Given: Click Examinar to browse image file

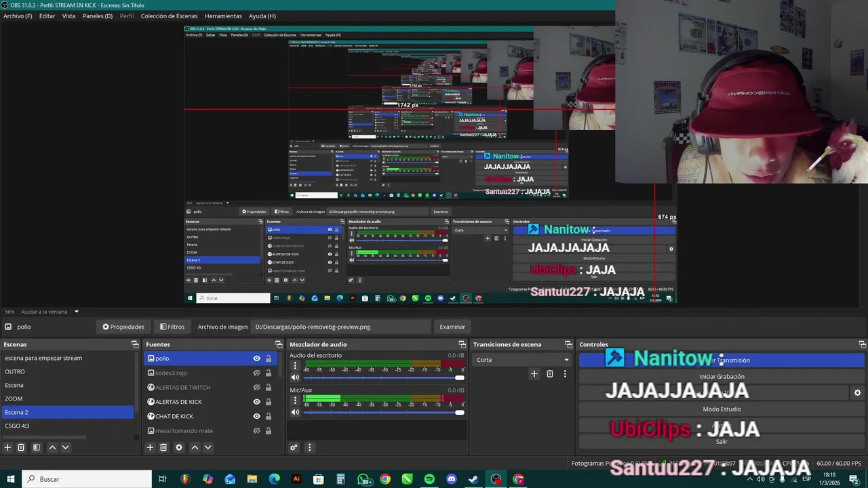Looking at the screenshot, I should pyautogui.click(x=452, y=327).
